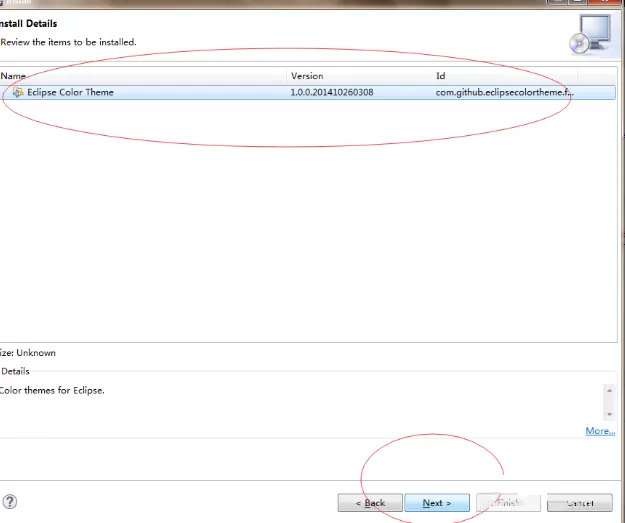Click 'Review the items to be installed.' text
The width and height of the screenshot is (625, 523).
(x=68, y=42)
